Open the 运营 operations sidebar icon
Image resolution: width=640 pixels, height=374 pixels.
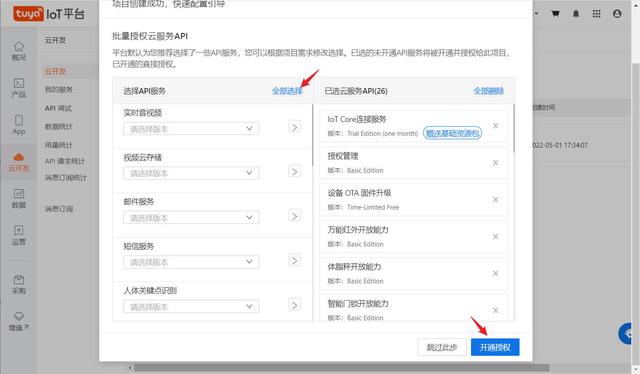(x=19, y=235)
